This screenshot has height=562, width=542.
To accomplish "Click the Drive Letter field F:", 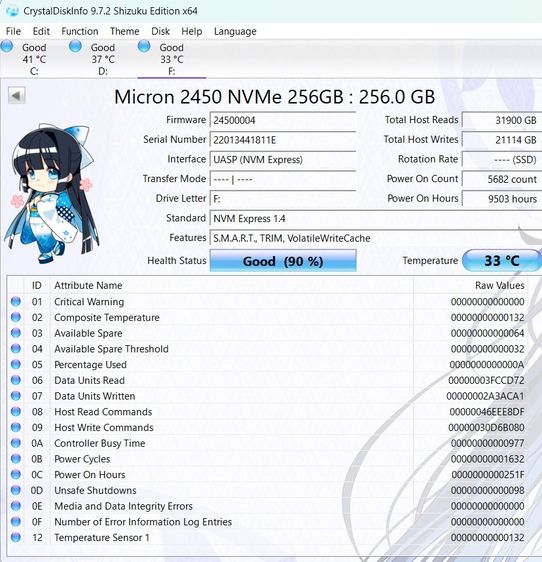I will coord(283,199).
